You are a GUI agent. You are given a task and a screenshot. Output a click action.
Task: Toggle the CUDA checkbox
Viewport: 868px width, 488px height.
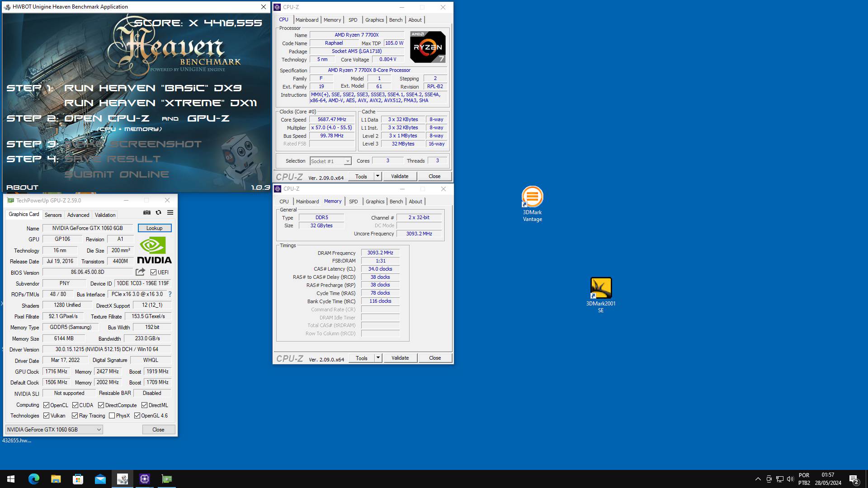point(75,405)
